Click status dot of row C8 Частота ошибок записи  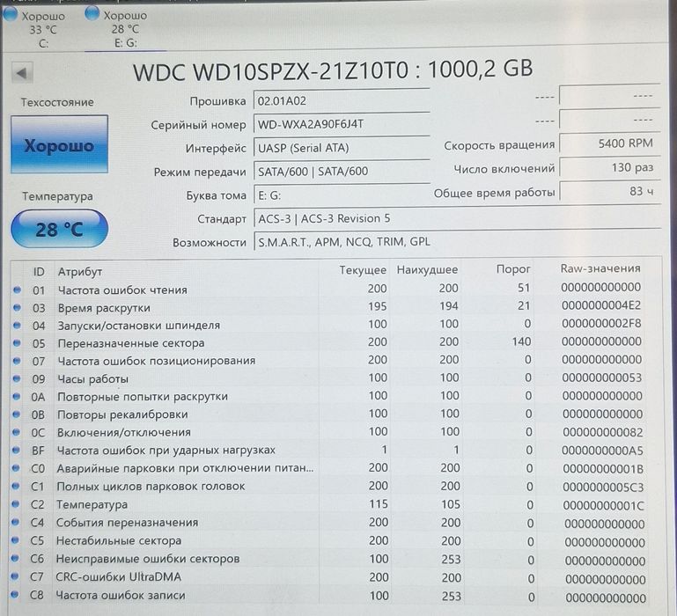(15, 594)
